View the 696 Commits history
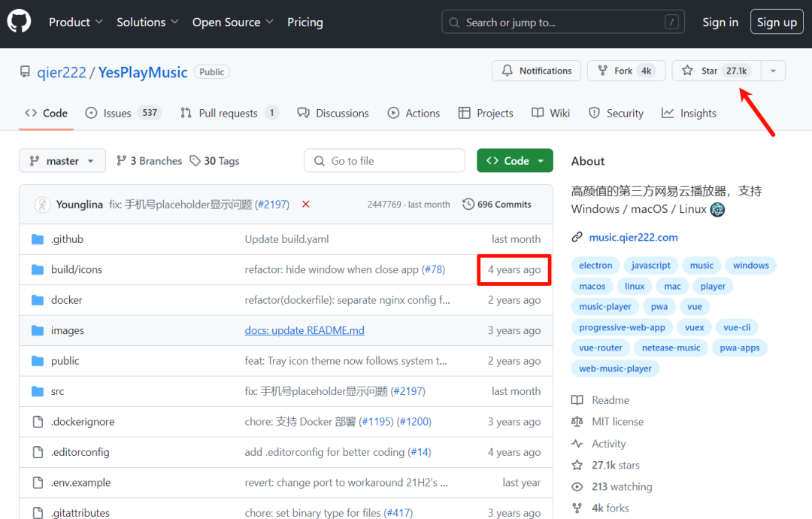The height and width of the screenshot is (519, 812). pos(497,204)
